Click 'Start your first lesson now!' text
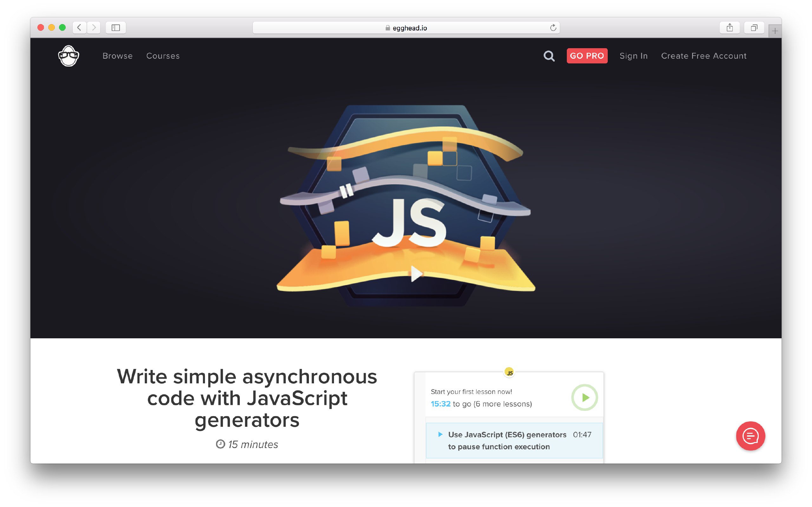This screenshot has height=507, width=812. coord(471,392)
